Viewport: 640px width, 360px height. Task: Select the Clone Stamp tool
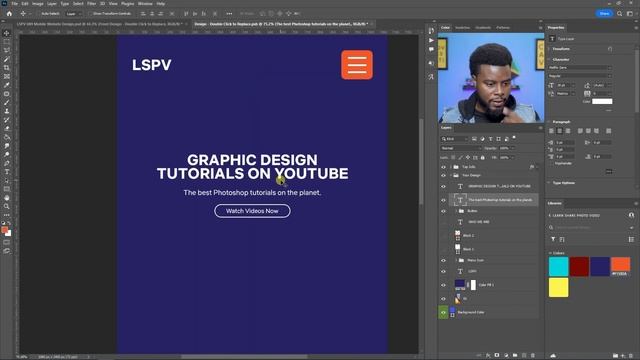pyautogui.click(x=7, y=111)
